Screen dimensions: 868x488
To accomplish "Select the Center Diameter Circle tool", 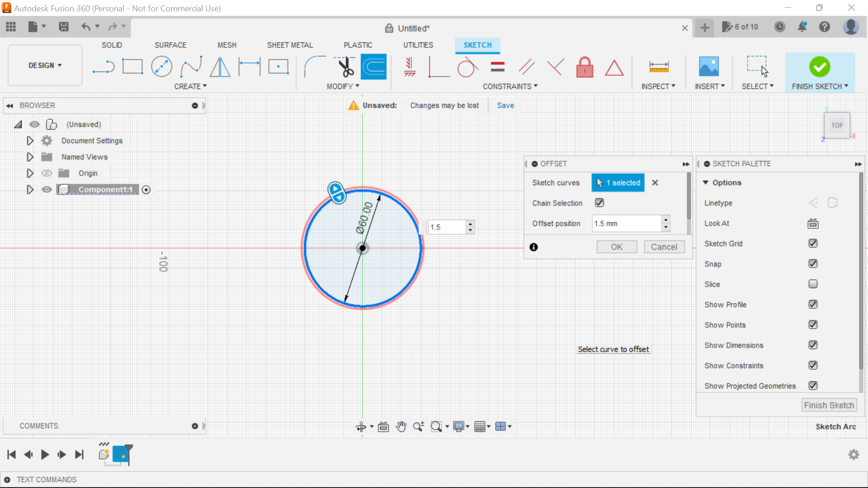I will (161, 66).
